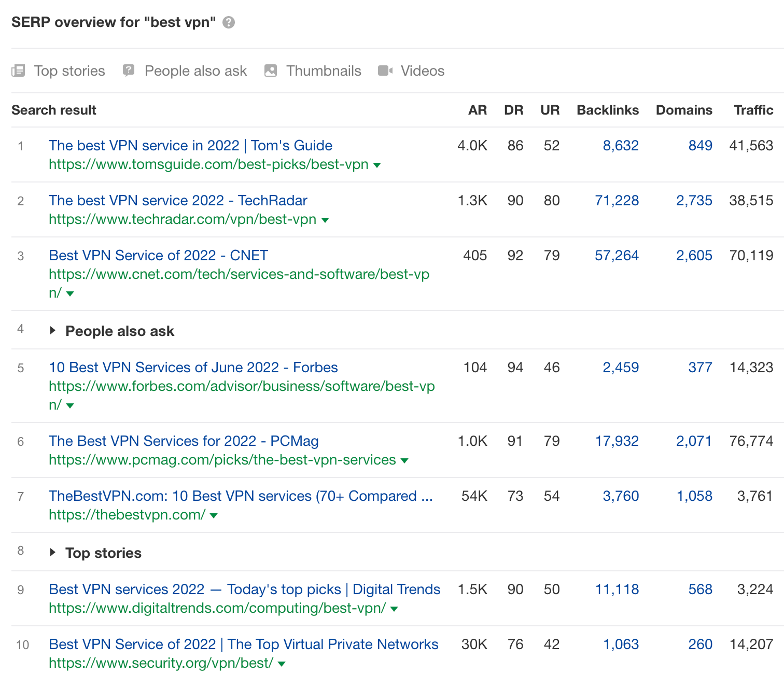Viewport: 784px width, 674px height.
Task: Open the CNET Best VPN Service result
Action: (158, 255)
